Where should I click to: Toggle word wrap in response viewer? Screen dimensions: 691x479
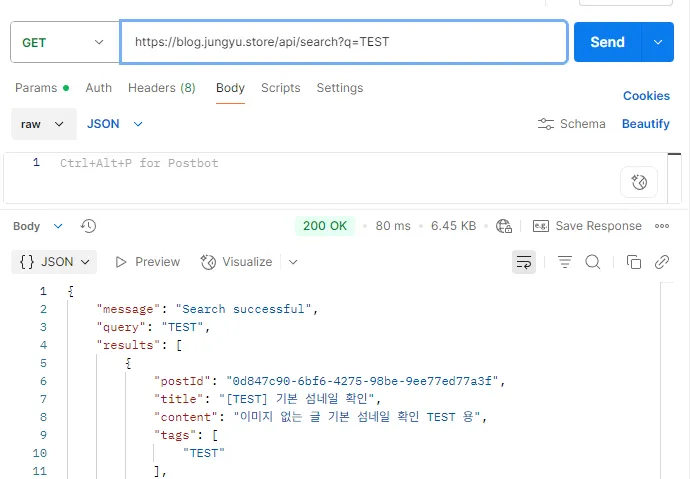523,262
